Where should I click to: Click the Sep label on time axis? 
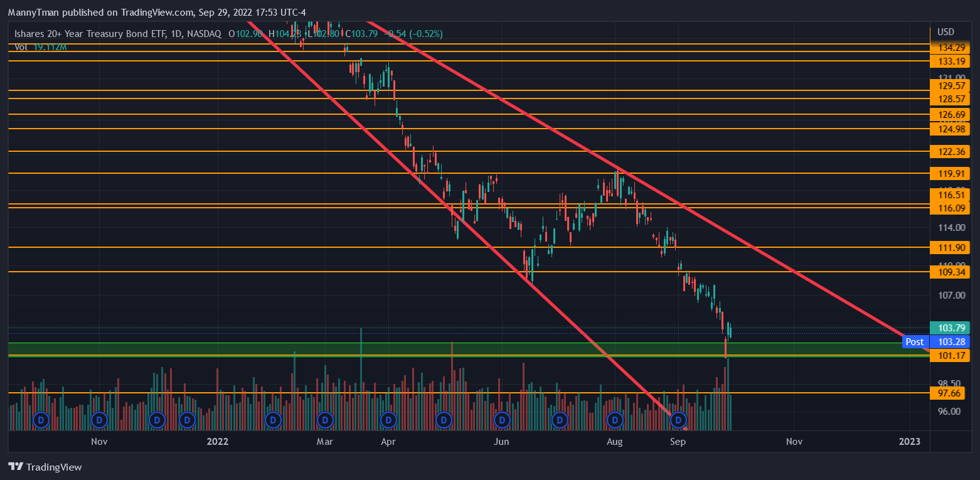678,442
